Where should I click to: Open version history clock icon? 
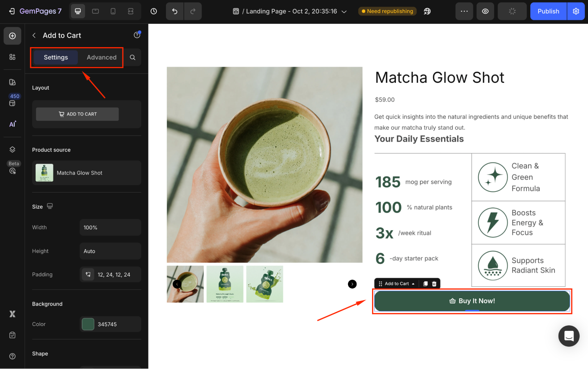tap(154, 11)
